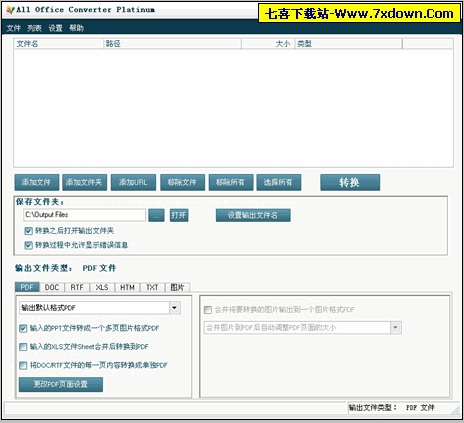Screen dimensions: 464x423
Task: Click the status bar text 输出文件类型
Action: (373, 407)
